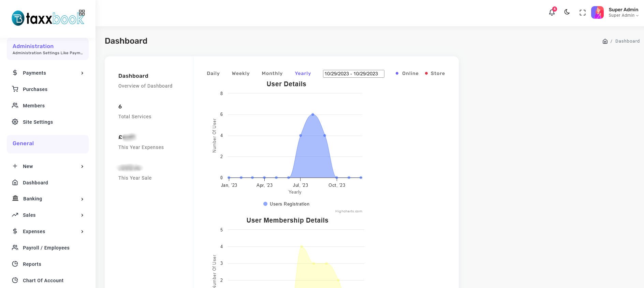
Task: Open the Highcharts.com credit link
Action: click(349, 211)
